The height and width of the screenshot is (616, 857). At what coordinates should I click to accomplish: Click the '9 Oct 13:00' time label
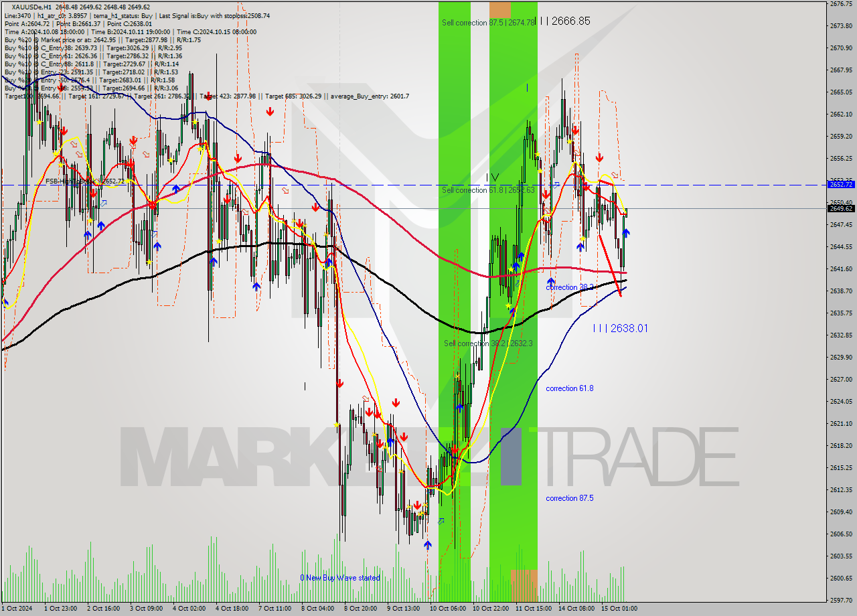click(x=404, y=609)
